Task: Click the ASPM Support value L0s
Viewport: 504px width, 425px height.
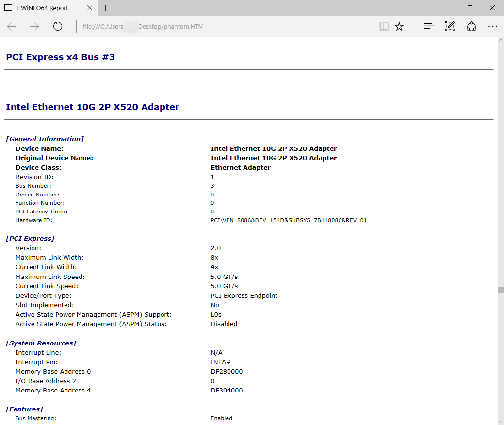Action: tap(216, 315)
